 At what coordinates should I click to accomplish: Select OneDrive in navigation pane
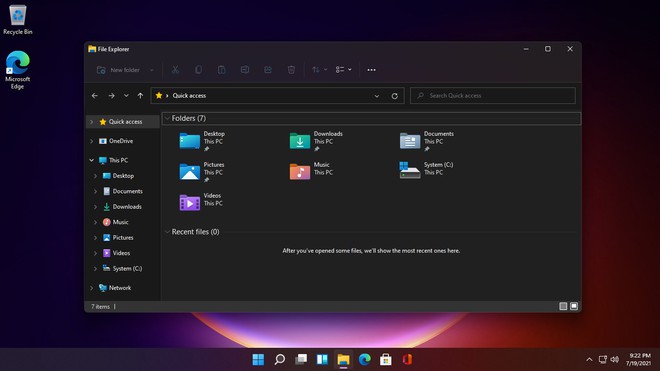pos(120,141)
